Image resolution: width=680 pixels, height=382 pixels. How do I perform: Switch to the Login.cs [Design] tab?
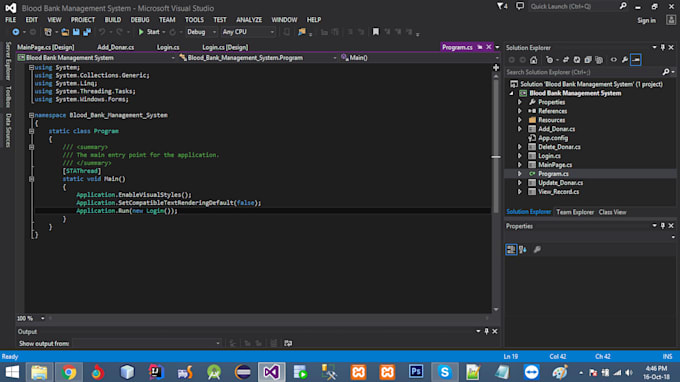pos(225,47)
